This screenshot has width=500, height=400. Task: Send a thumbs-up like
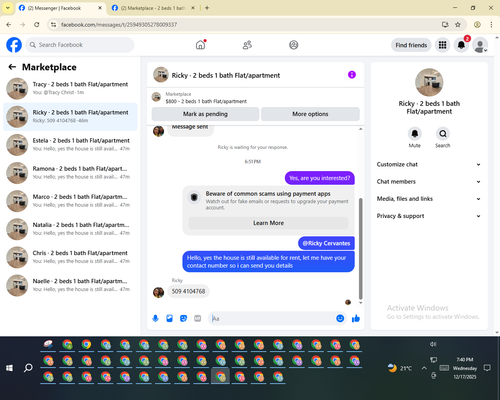(x=356, y=318)
